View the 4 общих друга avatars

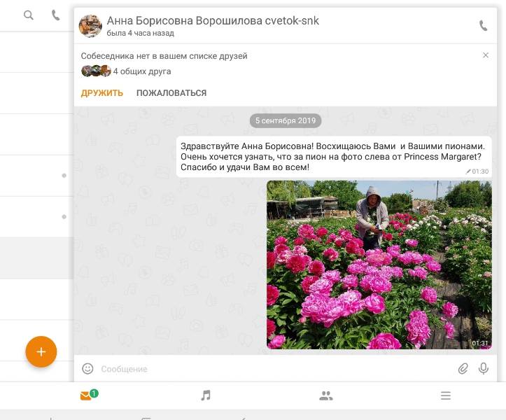96,71
